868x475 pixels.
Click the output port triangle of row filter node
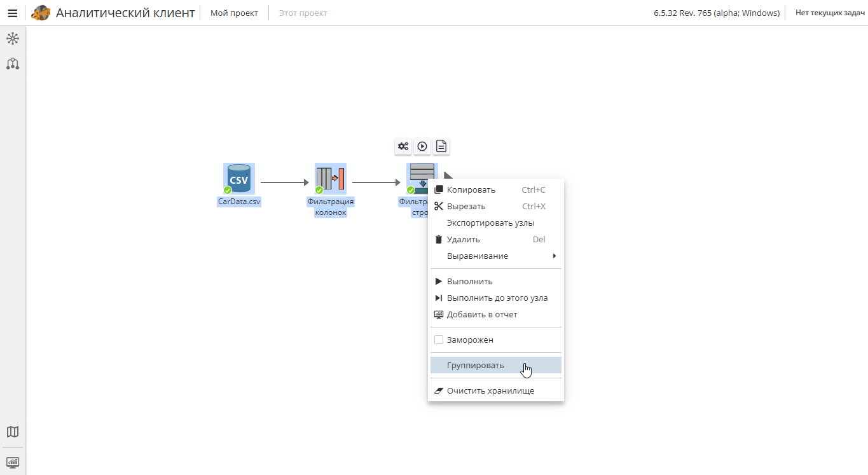448,176
